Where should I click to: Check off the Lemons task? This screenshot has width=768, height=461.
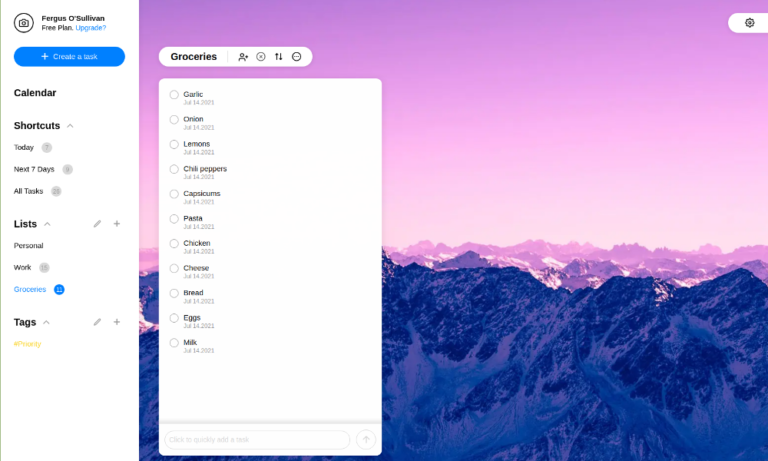174,145
